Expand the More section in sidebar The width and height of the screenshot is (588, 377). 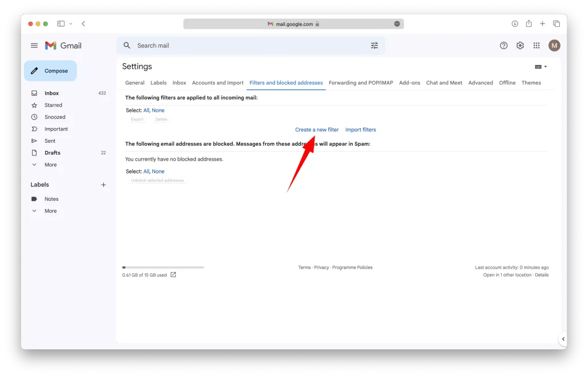pos(51,165)
